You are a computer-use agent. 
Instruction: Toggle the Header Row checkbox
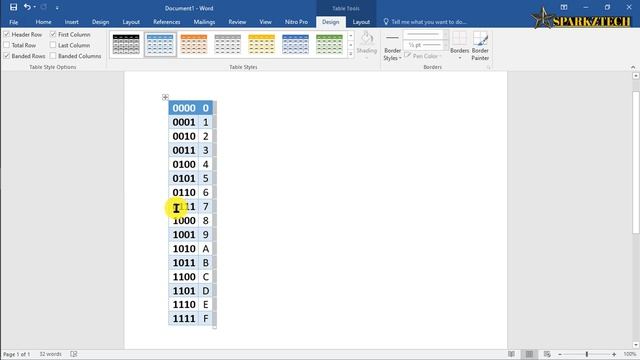click(7, 34)
